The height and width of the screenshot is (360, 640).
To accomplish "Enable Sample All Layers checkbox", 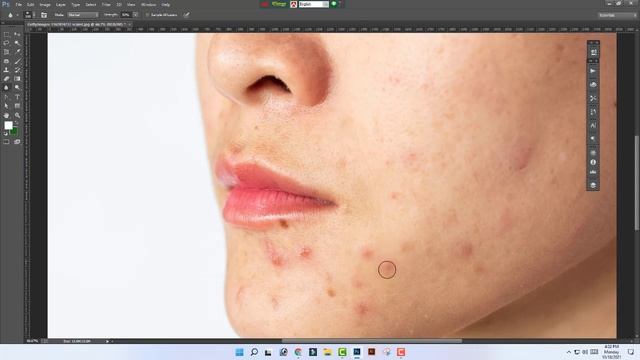I will (148, 15).
